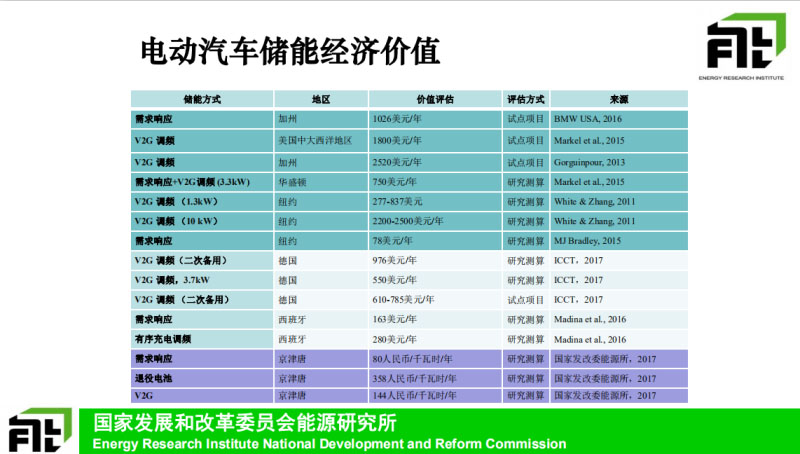Screen dimensions: 800x454
Task: Click the BMW USA, 2016 source cell
Action: point(589,118)
